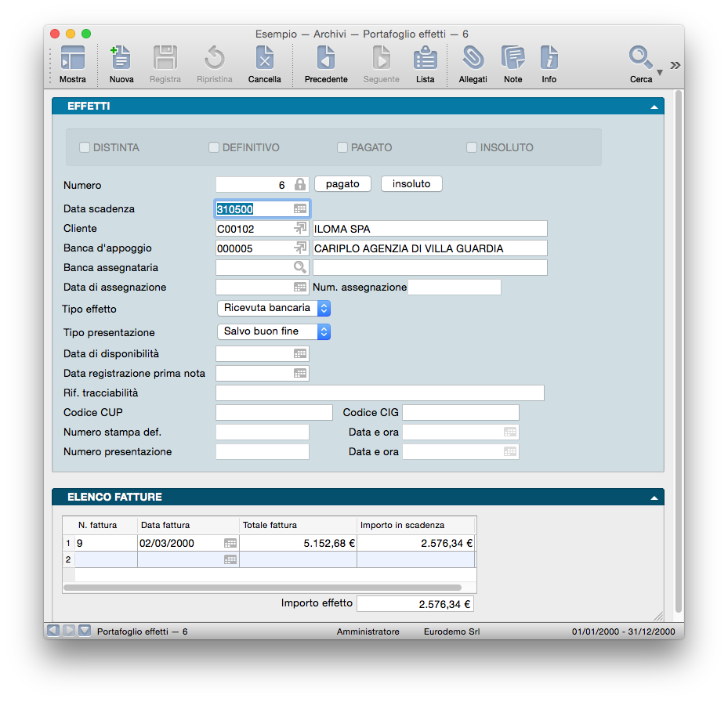The height and width of the screenshot is (702, 728).
Task: Click Importo in scadenza cell row 1
Action: click(415, 543)
